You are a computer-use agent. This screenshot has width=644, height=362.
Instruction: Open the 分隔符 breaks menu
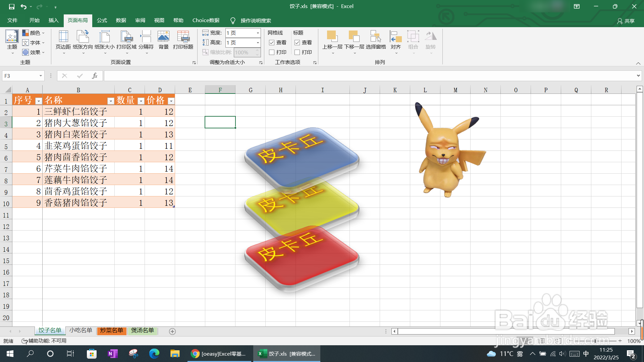[146, 42]
